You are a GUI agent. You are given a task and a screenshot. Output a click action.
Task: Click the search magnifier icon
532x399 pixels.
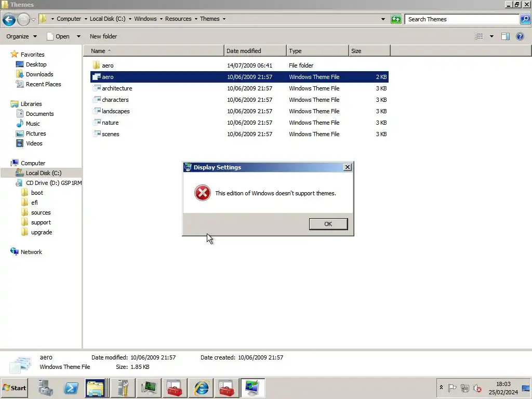point(525,19)
